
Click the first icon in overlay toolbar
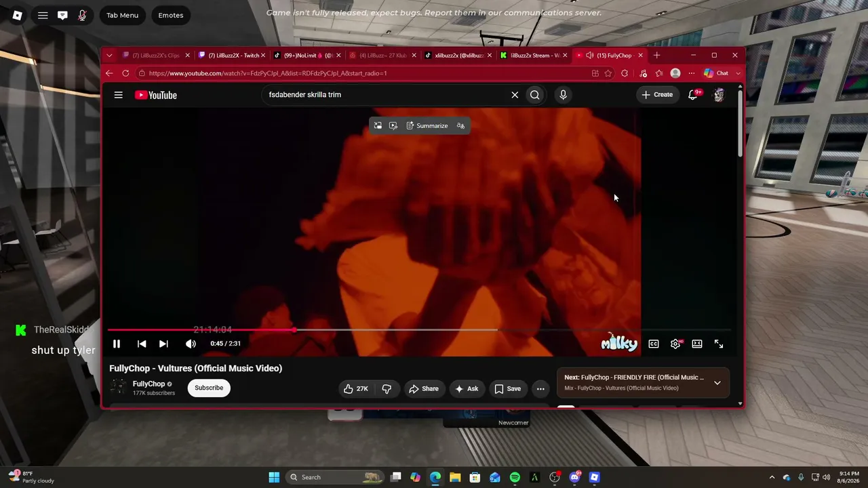coord(378,125)
